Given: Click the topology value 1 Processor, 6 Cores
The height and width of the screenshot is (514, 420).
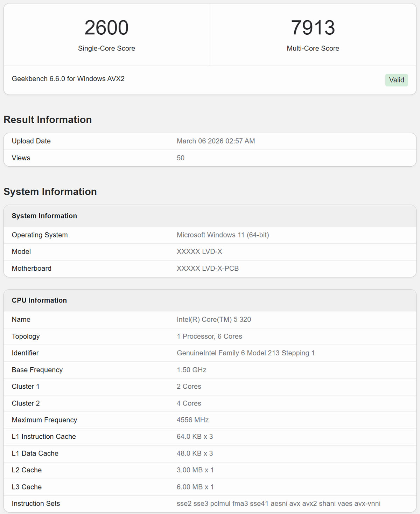Looking at the screenshot, I should tap(209, 336).
